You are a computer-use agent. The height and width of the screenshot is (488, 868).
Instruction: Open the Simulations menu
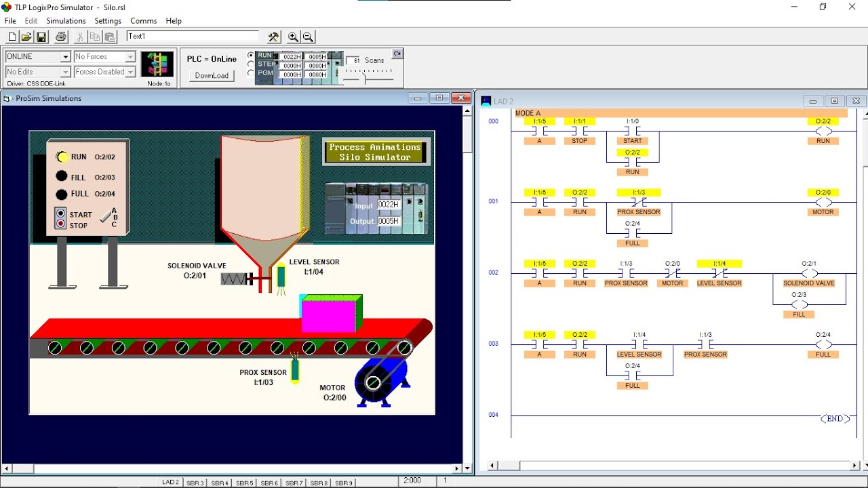pyautogui.click(x=66, y=21)
